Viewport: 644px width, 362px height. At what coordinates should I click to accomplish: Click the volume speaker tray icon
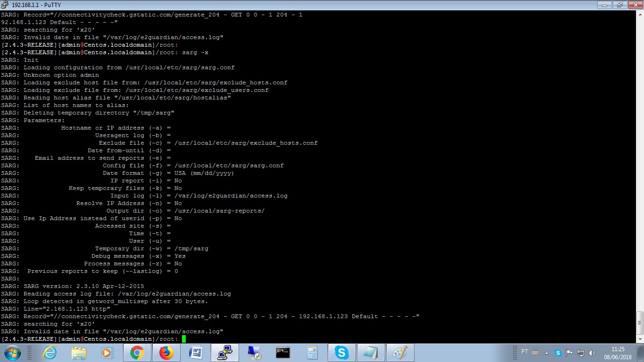tap(592, 353)
